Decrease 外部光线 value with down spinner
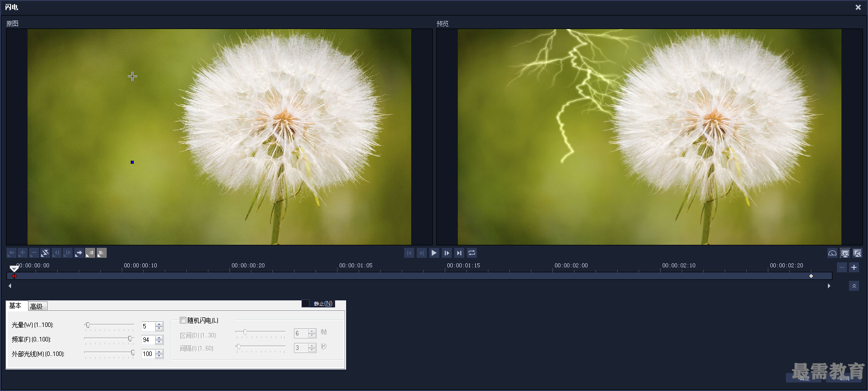 [159, 356]
